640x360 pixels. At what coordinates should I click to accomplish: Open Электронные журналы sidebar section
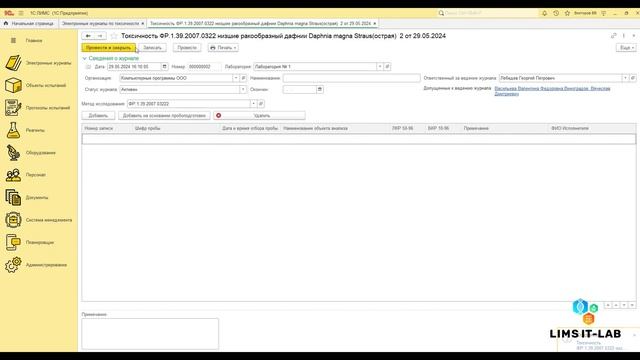point(39,63)
